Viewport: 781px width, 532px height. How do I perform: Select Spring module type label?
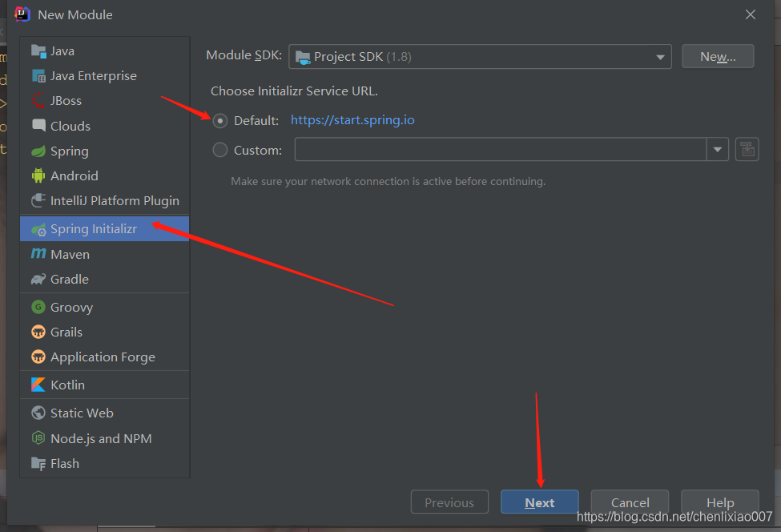(x=69, y=151)
